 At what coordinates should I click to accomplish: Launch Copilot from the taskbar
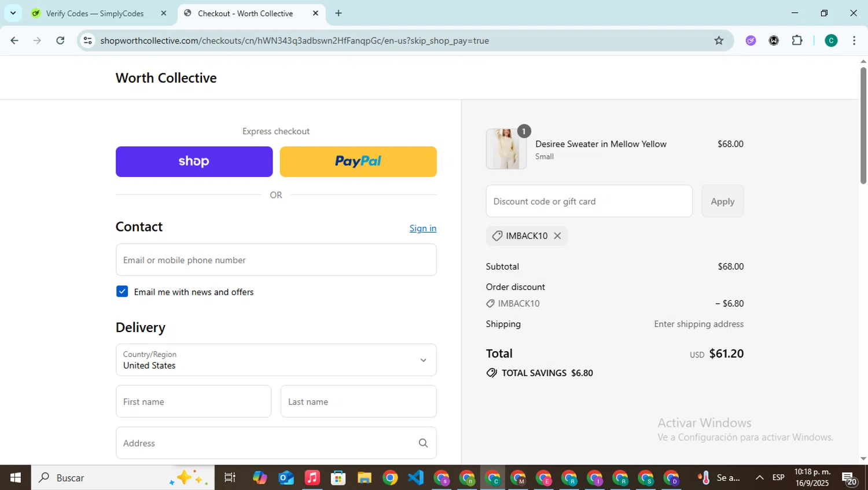pos(260,478)
